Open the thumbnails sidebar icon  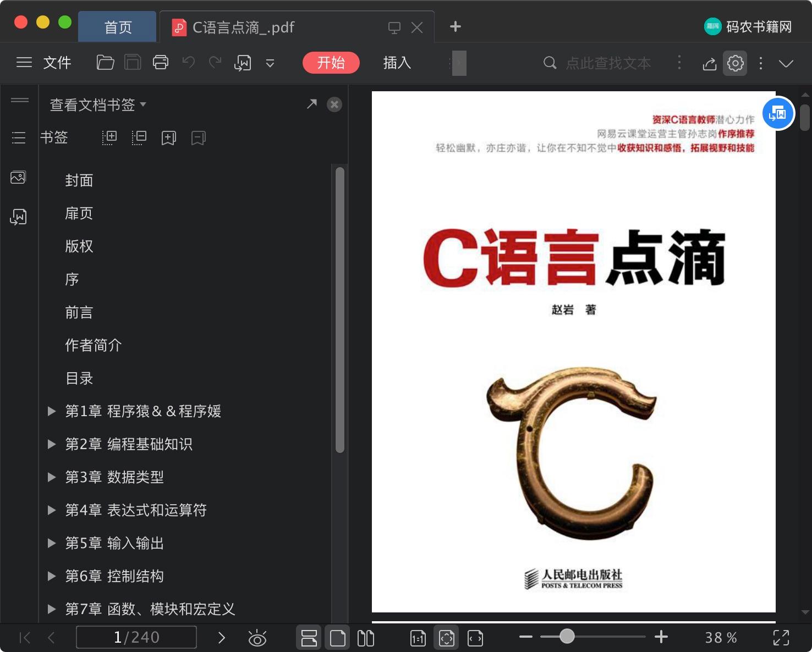coord(18,177)
